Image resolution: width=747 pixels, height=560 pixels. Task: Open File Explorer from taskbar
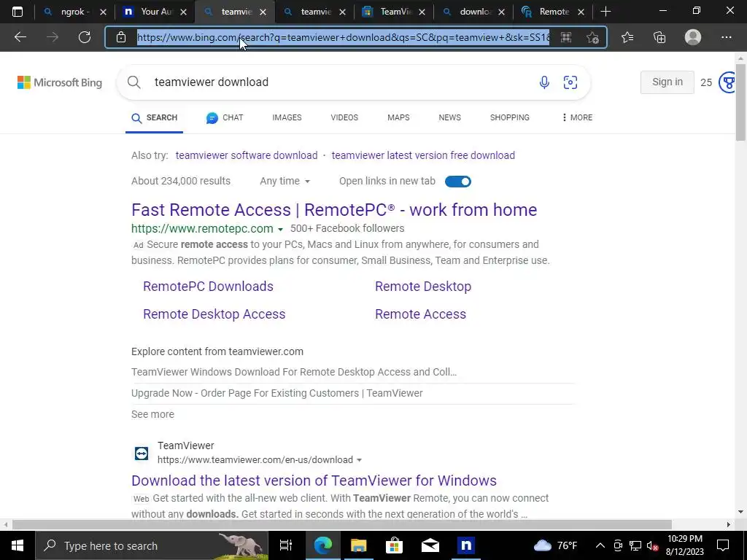coord(358,545)
